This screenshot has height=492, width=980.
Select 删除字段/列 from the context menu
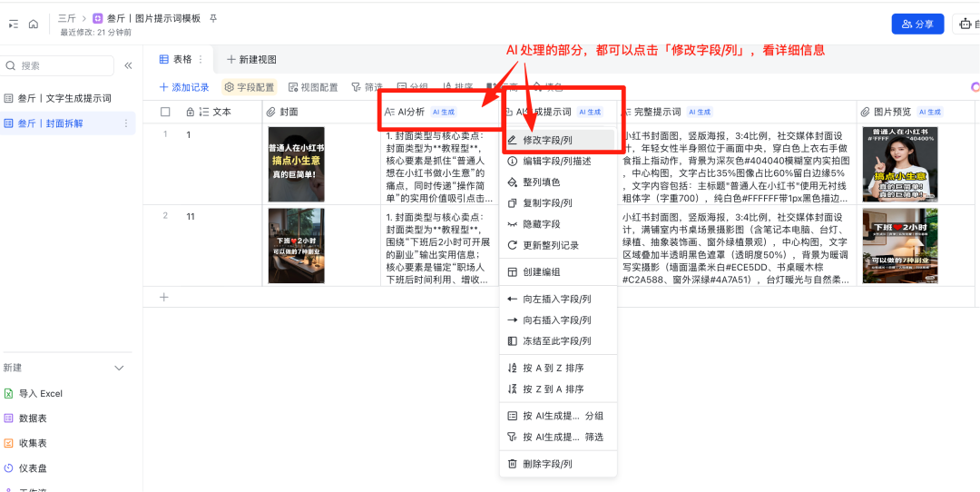point(547,464)
